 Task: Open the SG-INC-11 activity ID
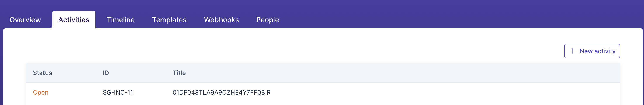click(118, 92)
